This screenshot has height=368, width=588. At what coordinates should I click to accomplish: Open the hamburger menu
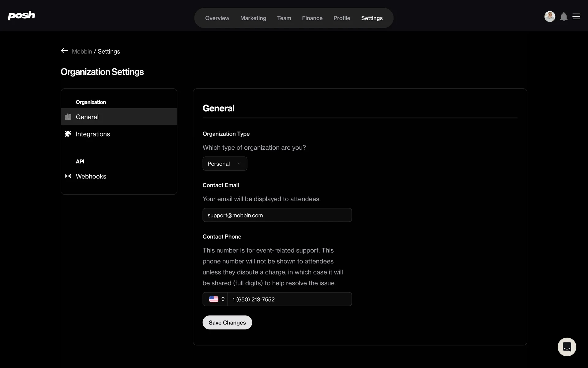pyautogui.click(x=576, y=17)
